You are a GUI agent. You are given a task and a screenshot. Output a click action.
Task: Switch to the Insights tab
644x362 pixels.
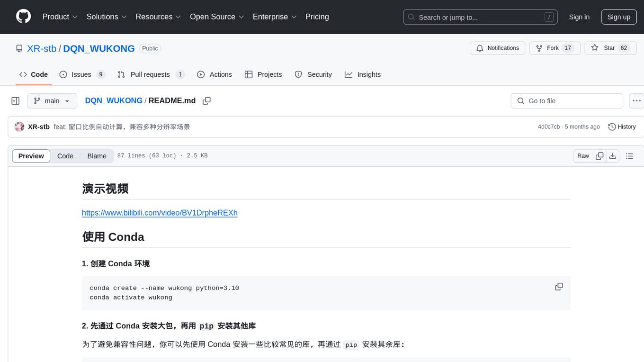(362, 74)
